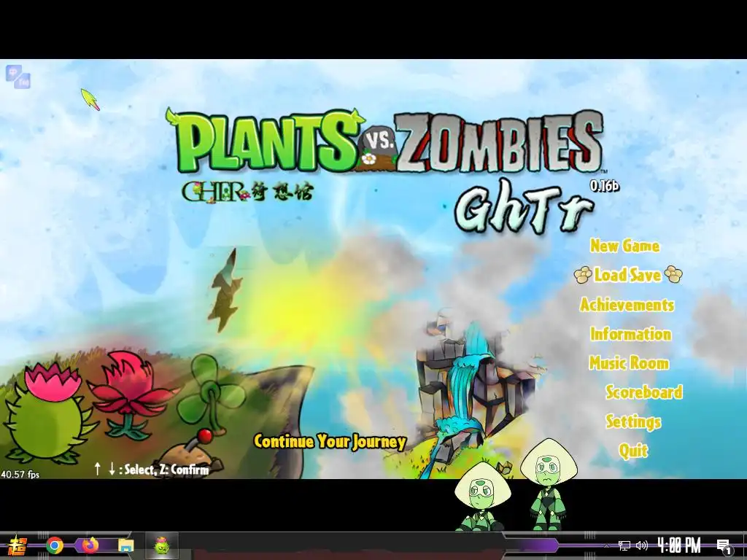The height and width of the screenshot is (560, 747).
Task: Click the 4:00 PM taskbar clock
Action: (x=679, y=545)
